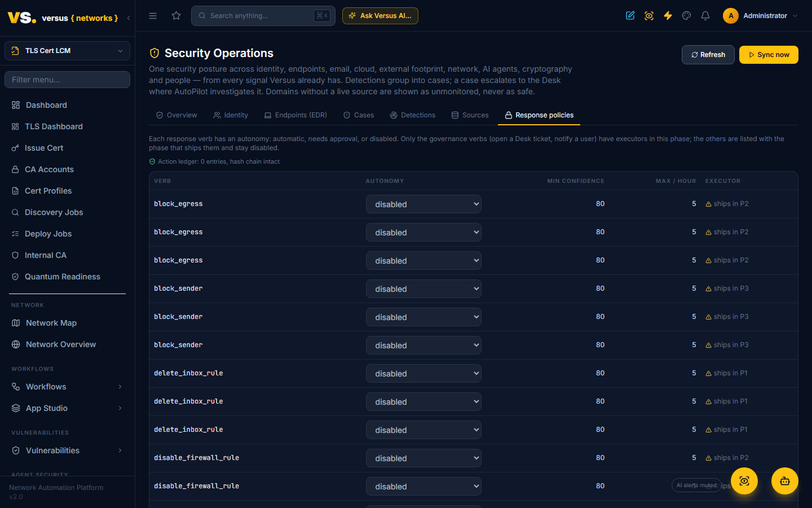The height and width of the screenshot is (508, 812).
Task: Open the Endpoints (EDR) tab
Action: pyautogui.click(x=295, y=115)
